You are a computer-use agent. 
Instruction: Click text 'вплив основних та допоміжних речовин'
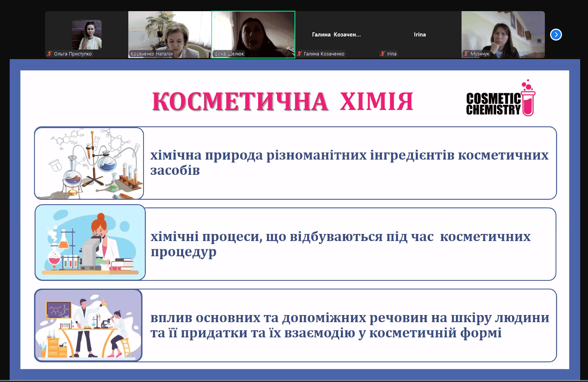(289, 318)
